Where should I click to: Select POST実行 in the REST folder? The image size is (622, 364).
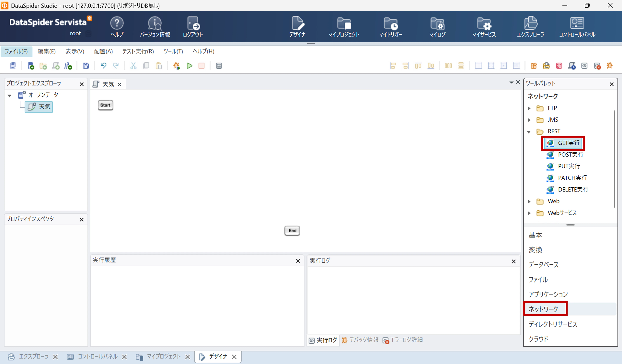click(x=565, y=155)
